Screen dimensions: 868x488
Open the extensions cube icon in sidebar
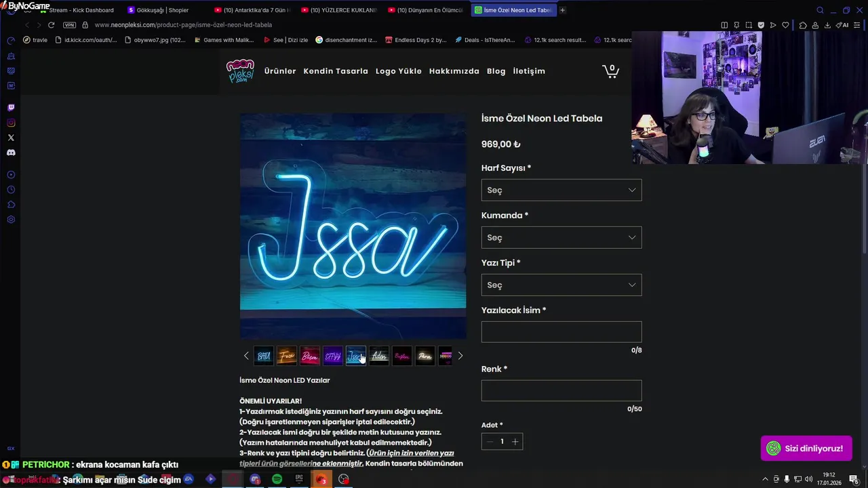click(11, 205)
